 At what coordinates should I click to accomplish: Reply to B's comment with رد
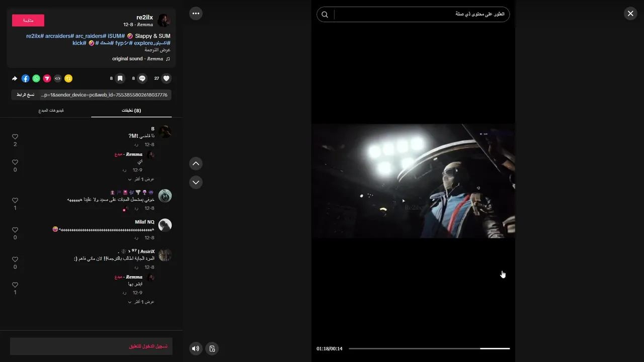(x=136, y=145)
